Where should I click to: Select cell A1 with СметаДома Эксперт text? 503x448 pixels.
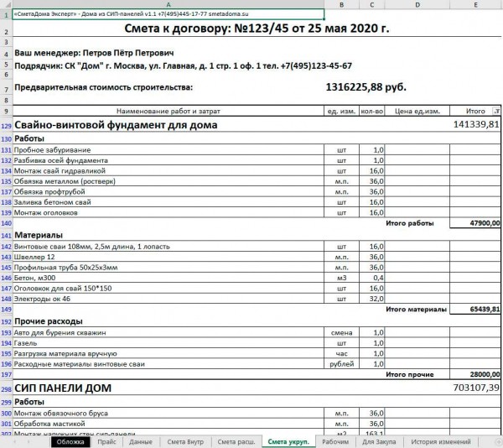[x=169, y=14]
